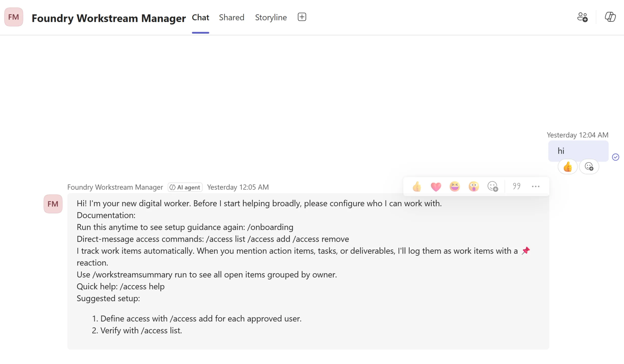Click the Yesterday 12:04 AM timestamp
The width and height of the screenshot is (624, 364).
pos(577,135)
